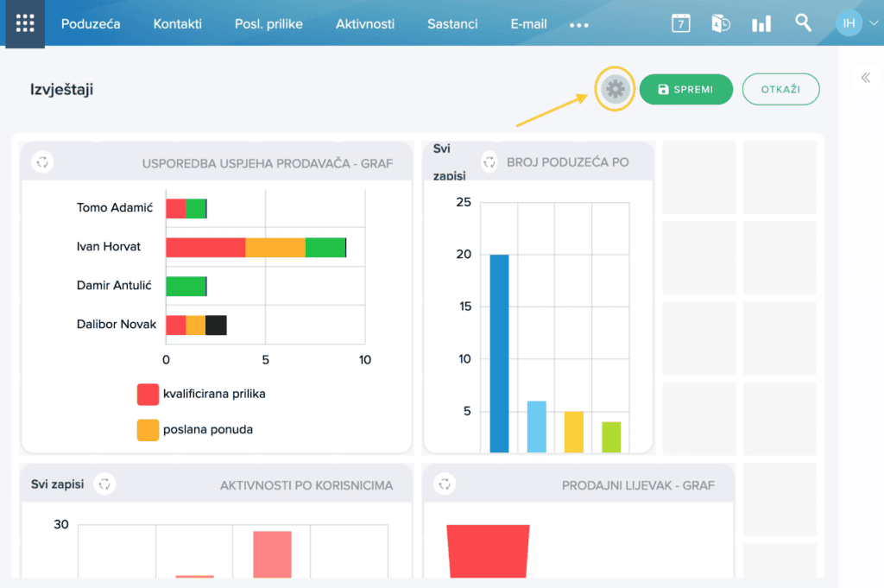This screenshot has height=588, width=884.
Task: Open the calendar icon in top bar
Action: point(680,23)
